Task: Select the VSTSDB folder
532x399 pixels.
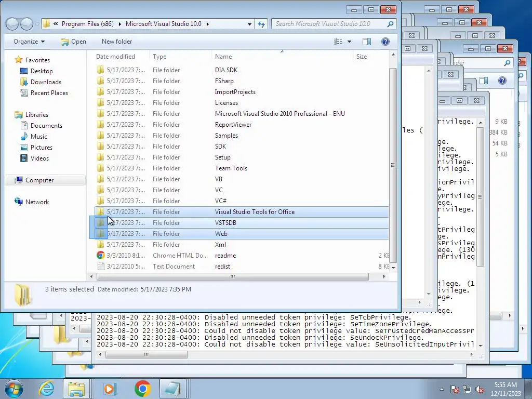Action: coord(225,222)
